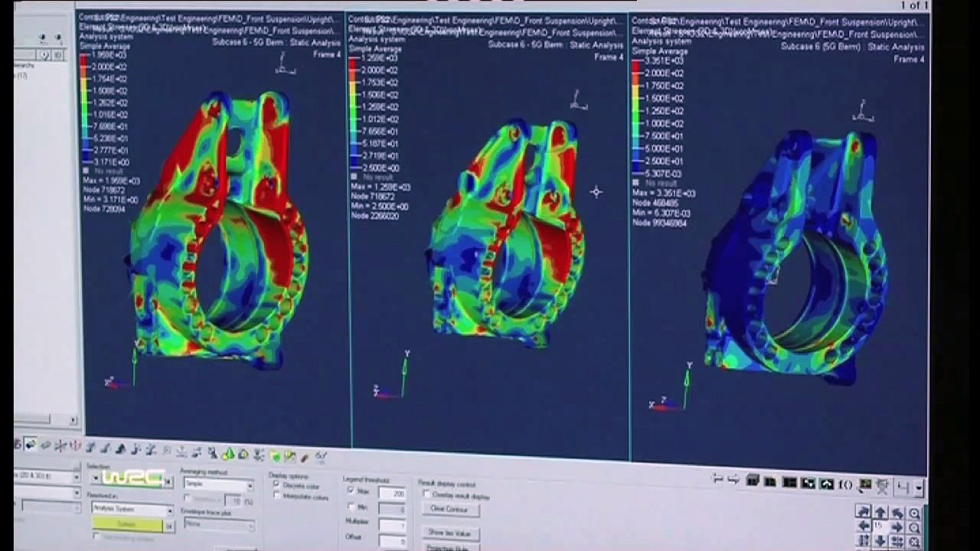The image size is (980, 551).
Task: Click the Clear Contour button
Action: pos(449,509)
